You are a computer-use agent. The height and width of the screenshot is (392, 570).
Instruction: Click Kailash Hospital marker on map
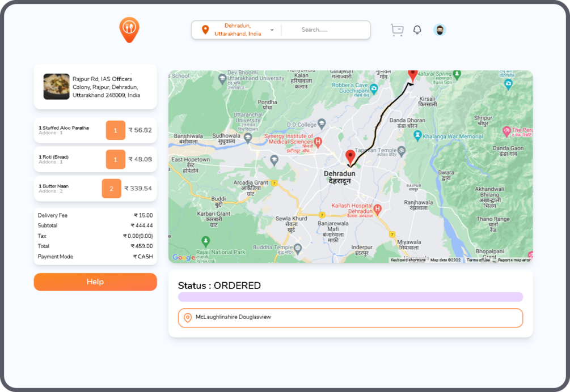click(x=378, y=210)
